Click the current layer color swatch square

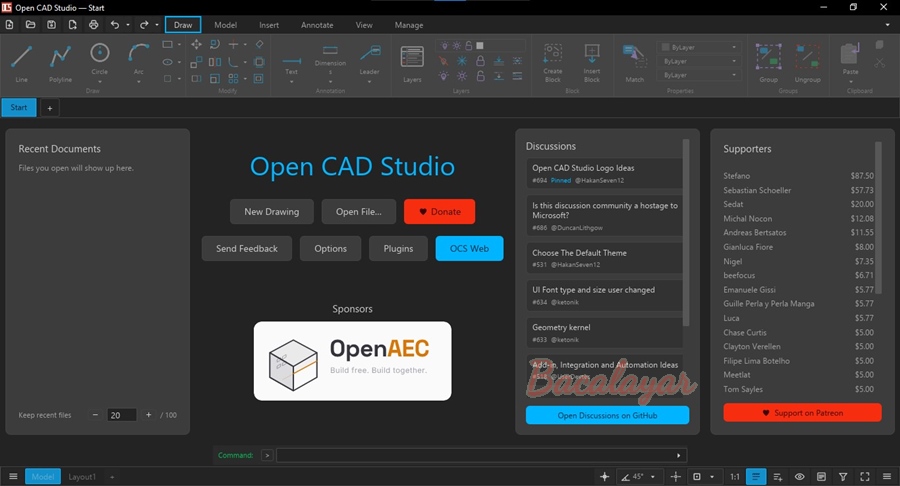pyautogui.click(x=480, y=45)
